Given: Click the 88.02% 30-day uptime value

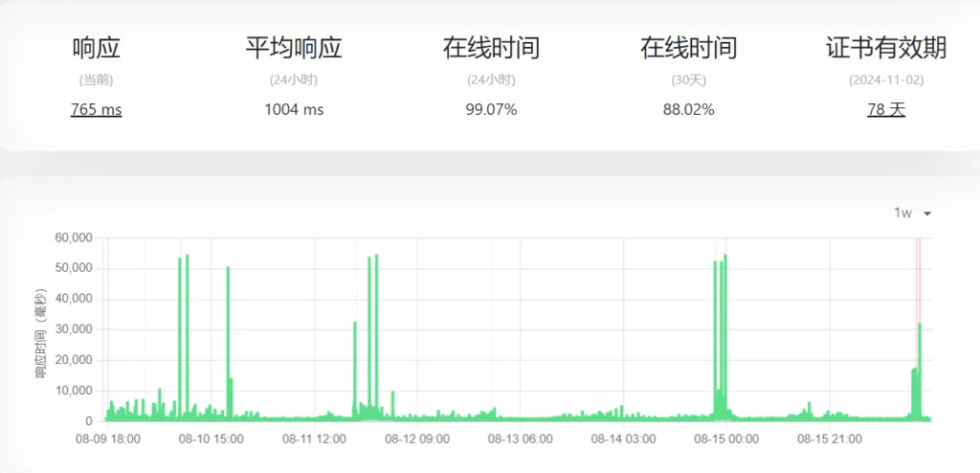Looking at the screenshot, I should [688, 109].
